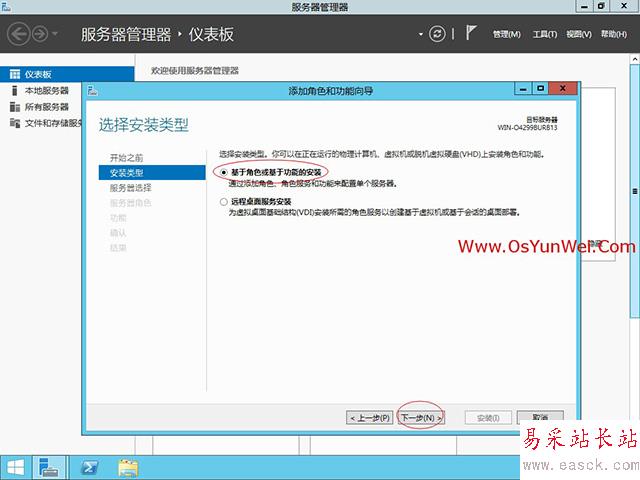Select 所有服务器 in the sidebar
640x480 pixels.
pyautogui.click(x=47, y=107)
